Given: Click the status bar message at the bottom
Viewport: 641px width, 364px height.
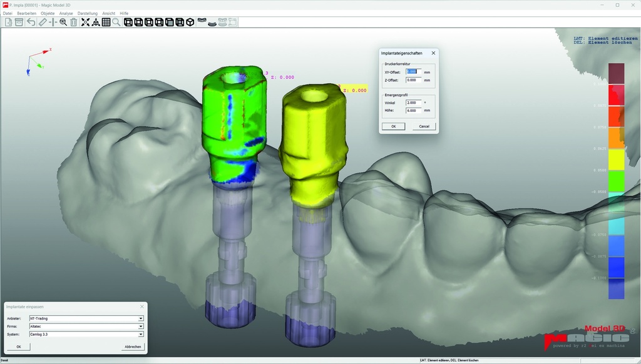Looking at the screenshot, I should pos(449,360).
